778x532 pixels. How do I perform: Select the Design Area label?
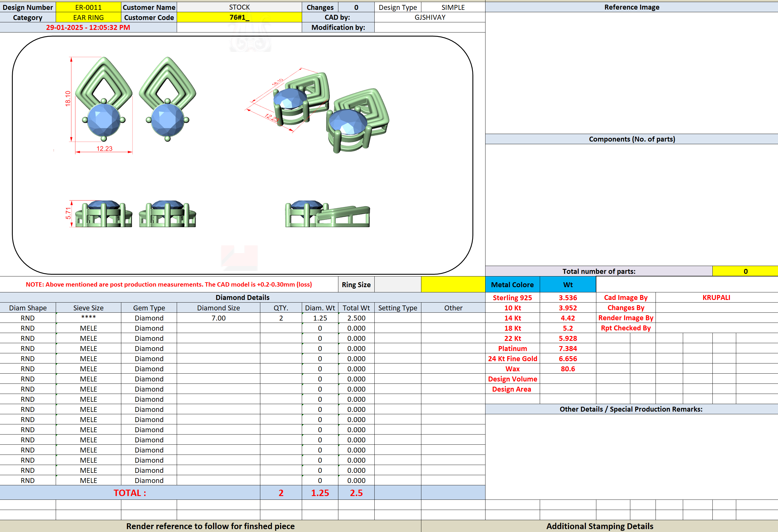pos(512,389)
